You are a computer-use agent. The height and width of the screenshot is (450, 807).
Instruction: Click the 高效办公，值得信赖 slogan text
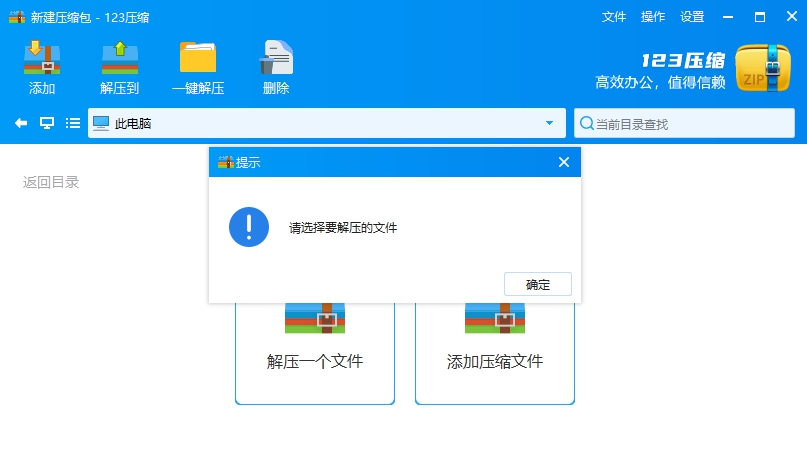(x=660, y=82)
